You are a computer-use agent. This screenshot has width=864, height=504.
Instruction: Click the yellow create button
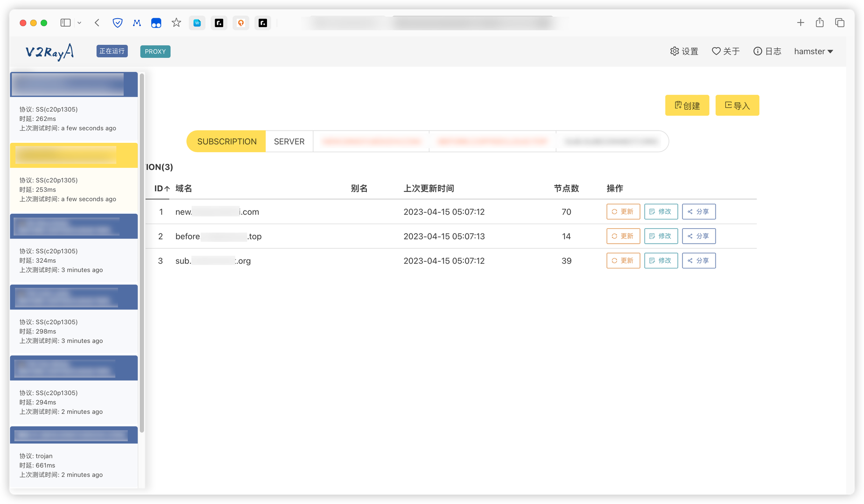pos(687,105)
